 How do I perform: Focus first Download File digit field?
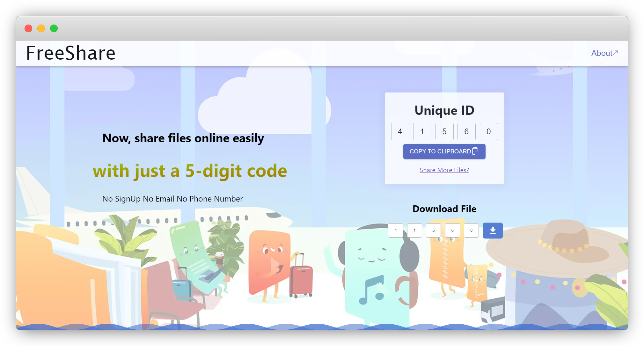pos(395,230)
